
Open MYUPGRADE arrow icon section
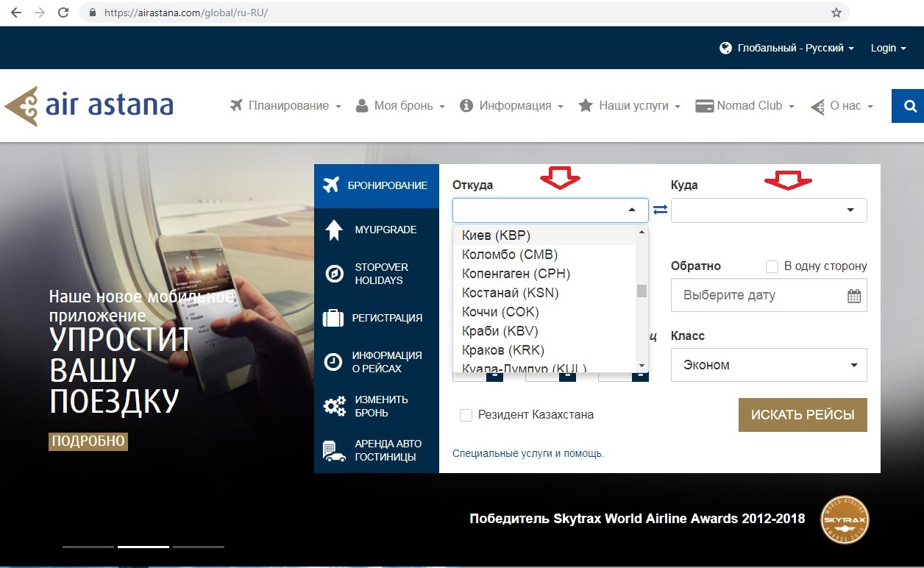tap(333, 230)
